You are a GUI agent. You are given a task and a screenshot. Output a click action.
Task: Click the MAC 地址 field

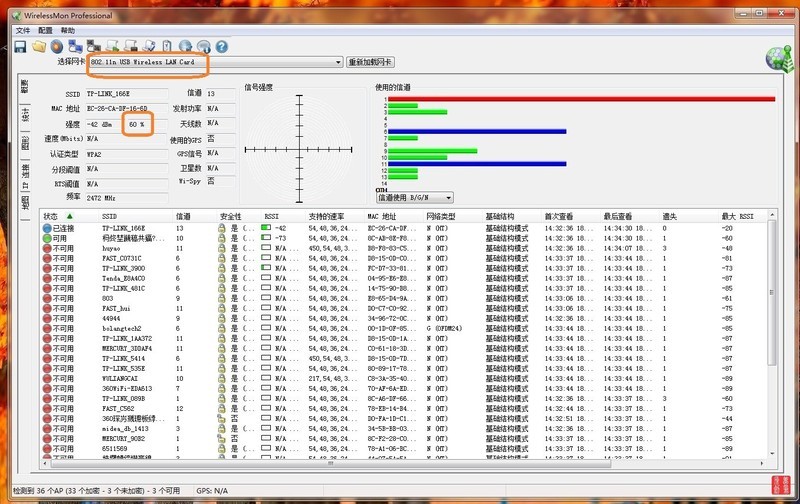coord(127,109)
